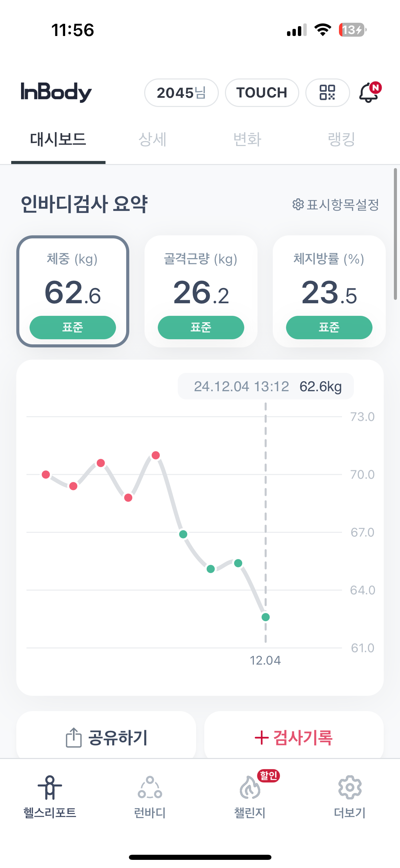Open the 2045님 profile selector

coord(181,93)
